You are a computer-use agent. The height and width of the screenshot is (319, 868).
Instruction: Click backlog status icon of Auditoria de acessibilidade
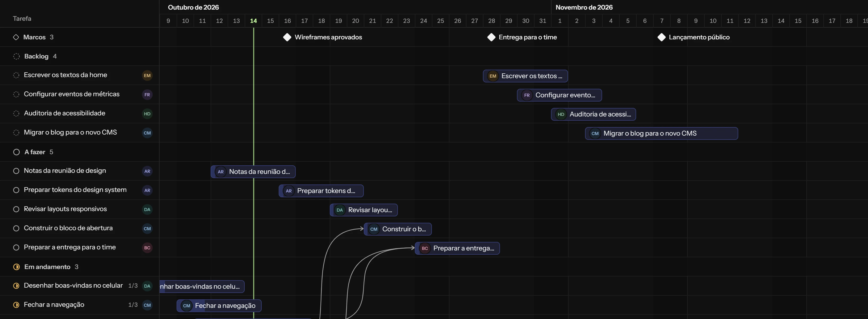tap(16, 114)
